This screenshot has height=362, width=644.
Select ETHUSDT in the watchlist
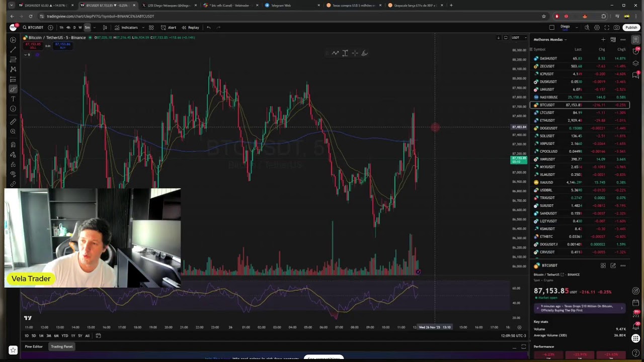pos(580,120)
